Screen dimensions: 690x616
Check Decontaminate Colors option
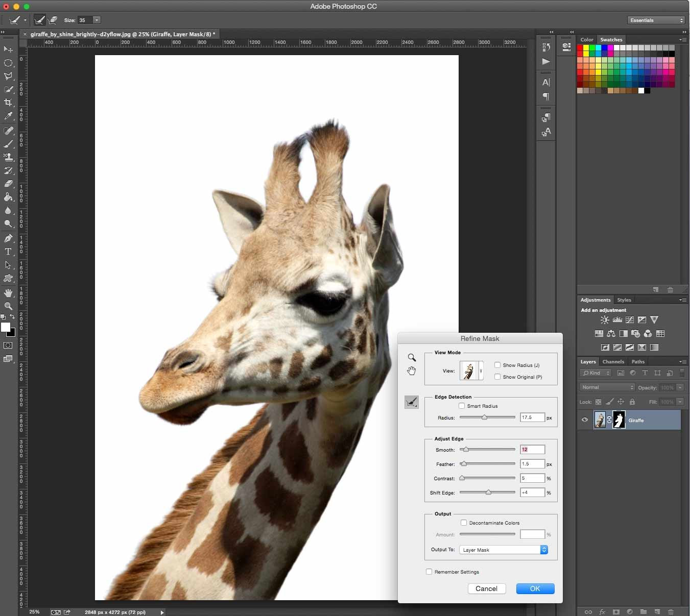(x=464, y=523)
